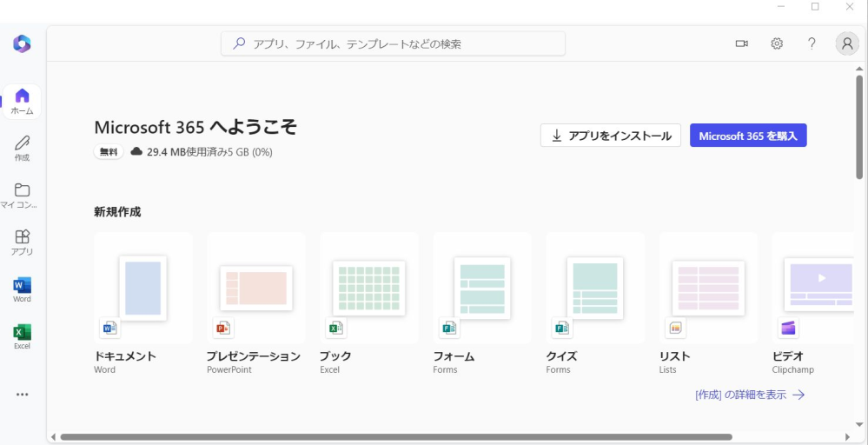Click the Microsoft 365 logo icon
Viewport: 868px width, 445px height.
[x=22, y=43]
